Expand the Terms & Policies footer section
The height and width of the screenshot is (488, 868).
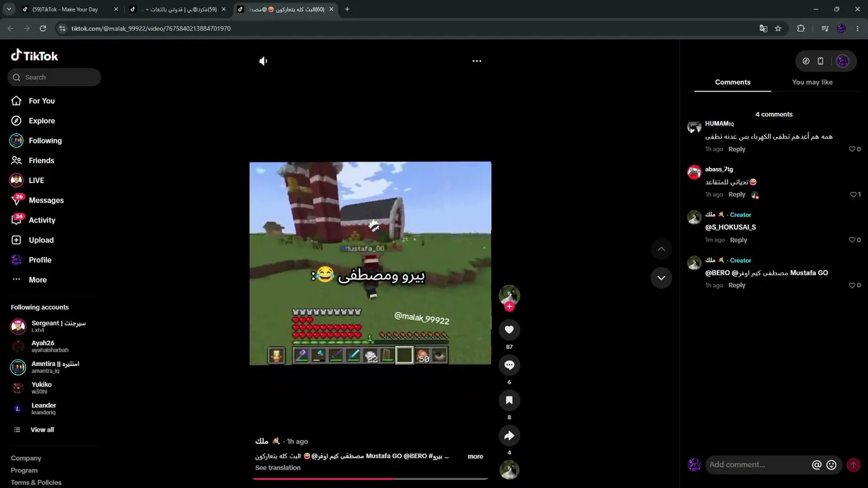pyautogui.click(x=36, y=483)
